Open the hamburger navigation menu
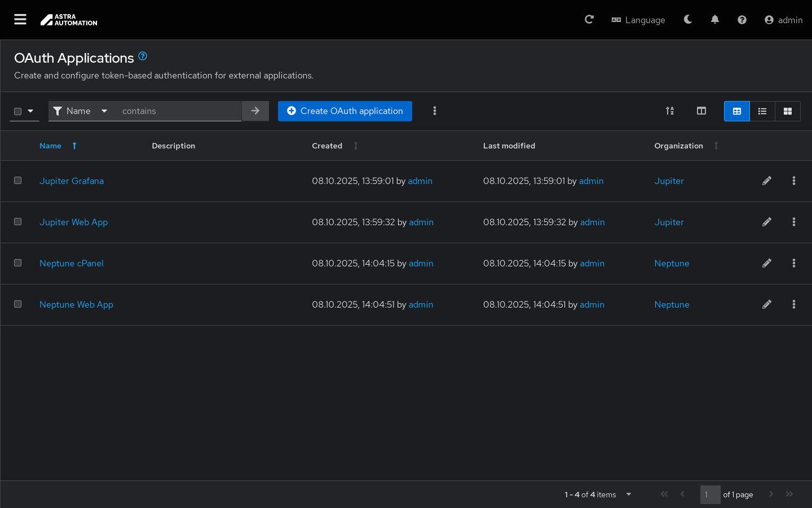This screenshot has height=508, width=812. click(20, 20)
